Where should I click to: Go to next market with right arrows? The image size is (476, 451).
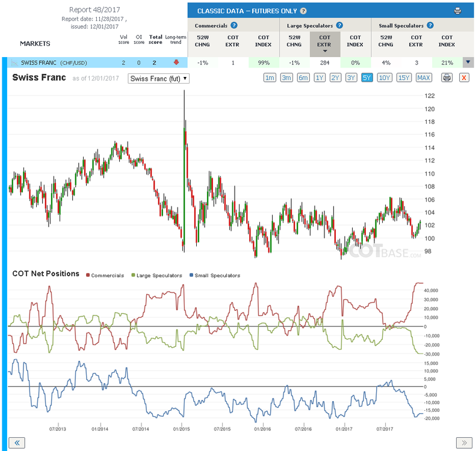click(464, 443)
